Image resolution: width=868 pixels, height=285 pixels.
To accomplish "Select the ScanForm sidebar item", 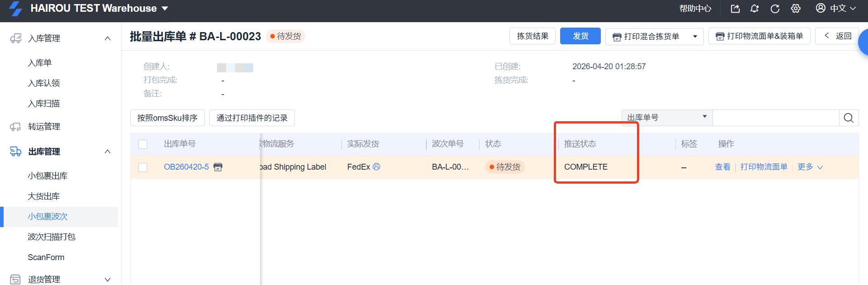I will point(46,257).
